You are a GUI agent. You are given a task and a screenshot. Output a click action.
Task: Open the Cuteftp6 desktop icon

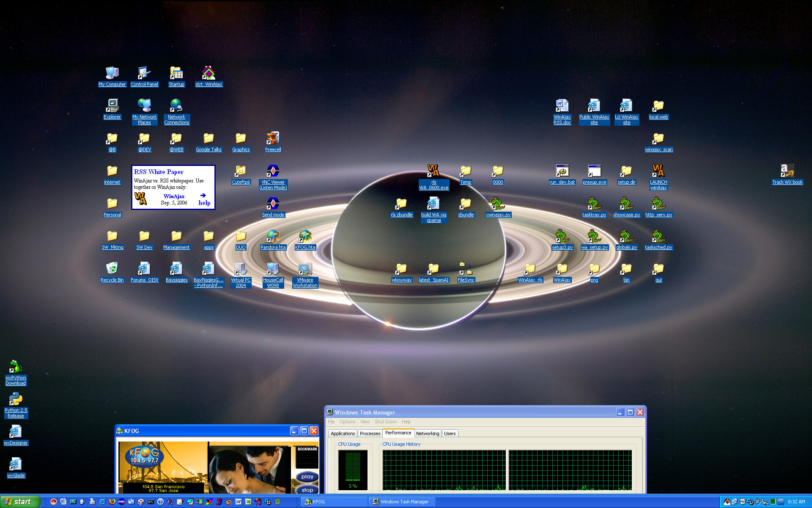[x=241, y=171]
